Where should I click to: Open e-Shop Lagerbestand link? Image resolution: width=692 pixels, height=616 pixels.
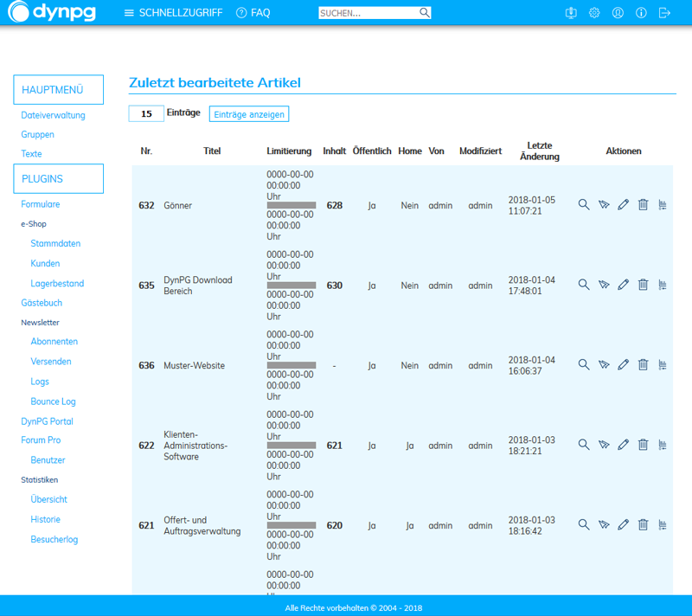(57, 284)
